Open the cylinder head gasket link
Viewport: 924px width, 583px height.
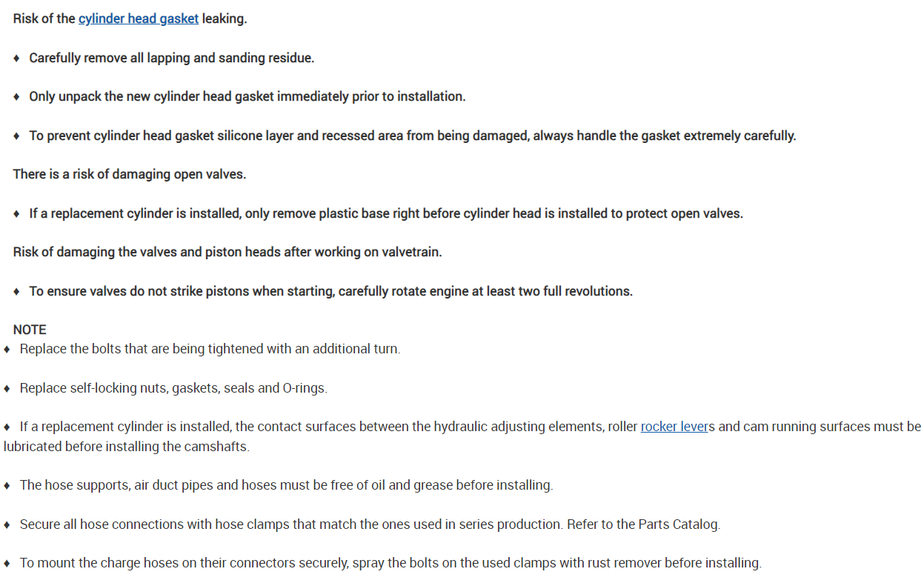(139, 19)
